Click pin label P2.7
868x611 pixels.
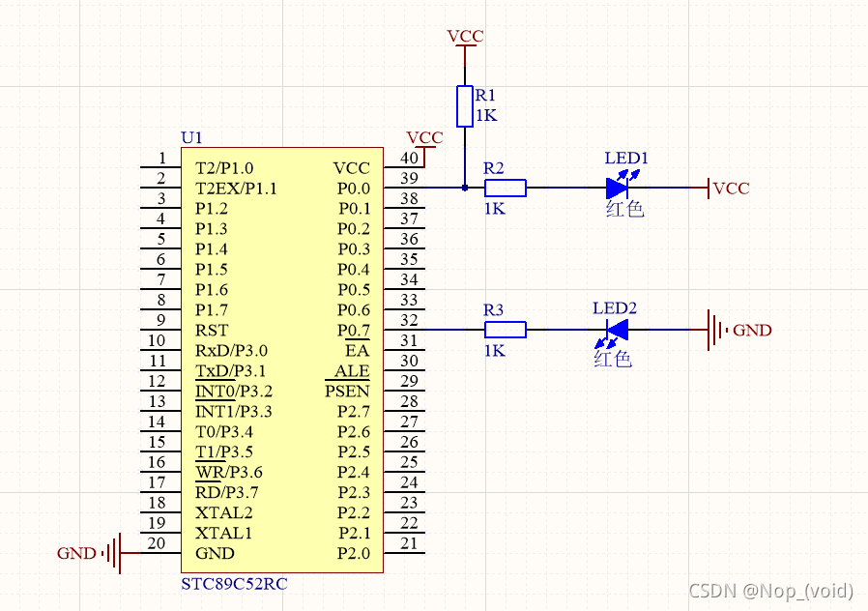pos(354,412)
